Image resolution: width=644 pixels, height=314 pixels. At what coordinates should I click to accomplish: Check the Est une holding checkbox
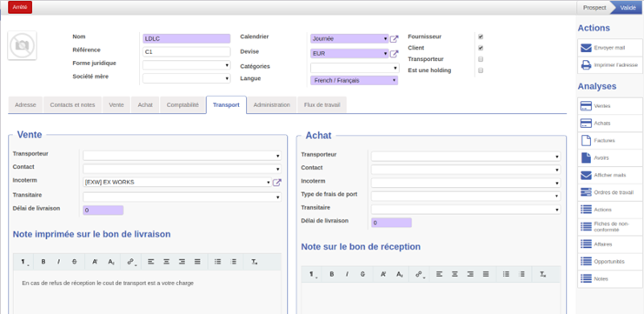click(x=481, y=70)
